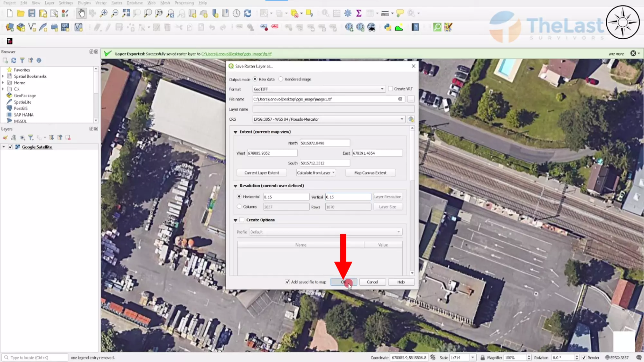Viewport: 644px width, 362px height.
Task: Click the Refresh icon in Browser panel
Action: (x=14, y=60)
